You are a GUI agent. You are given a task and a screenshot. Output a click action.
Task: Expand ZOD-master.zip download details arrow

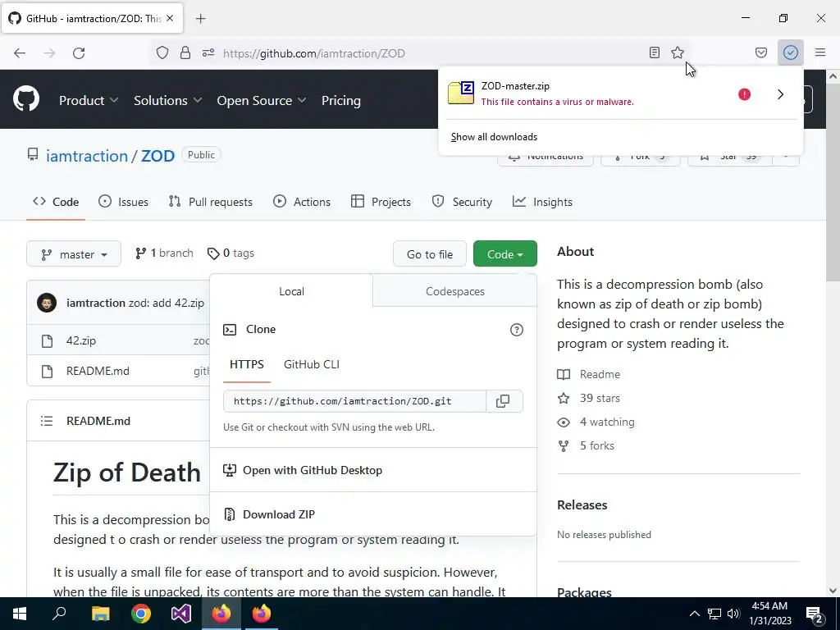[781, 94]
